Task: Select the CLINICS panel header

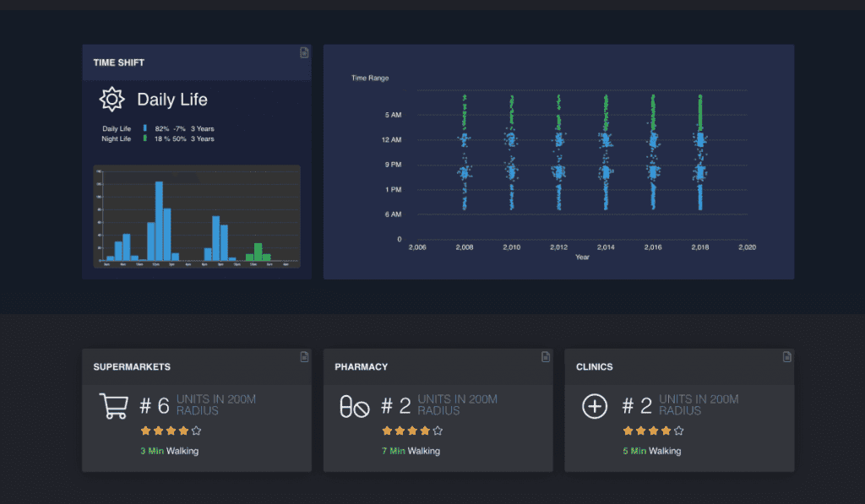Action: click(x=596, y=366)
